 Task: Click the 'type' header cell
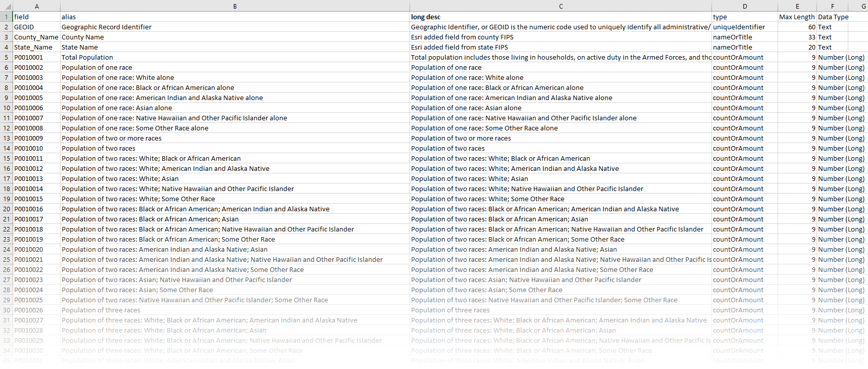[744, 17]
